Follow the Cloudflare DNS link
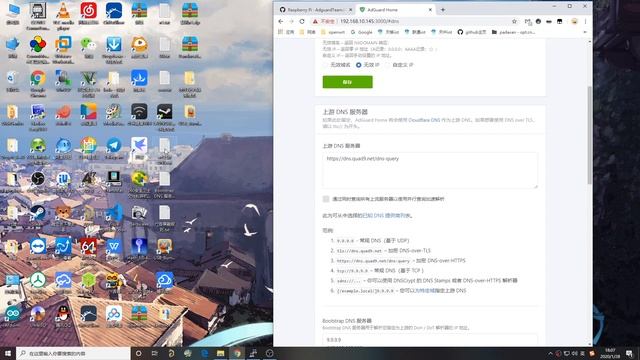Image resolution: width=640 pixels, height=360 pixels. (424, 120)
